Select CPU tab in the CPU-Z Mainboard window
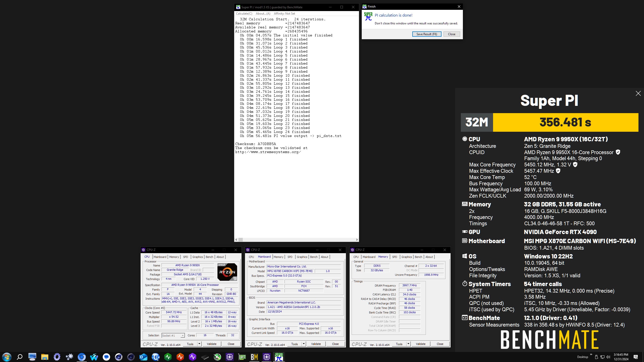 (251, 257)
